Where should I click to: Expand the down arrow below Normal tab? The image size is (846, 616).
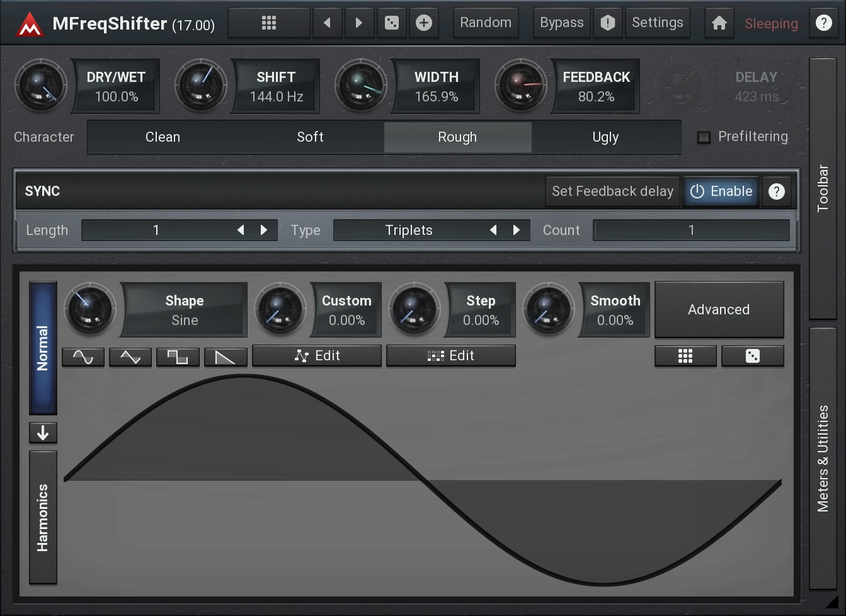pyautogui.click(x=43, y=433)
